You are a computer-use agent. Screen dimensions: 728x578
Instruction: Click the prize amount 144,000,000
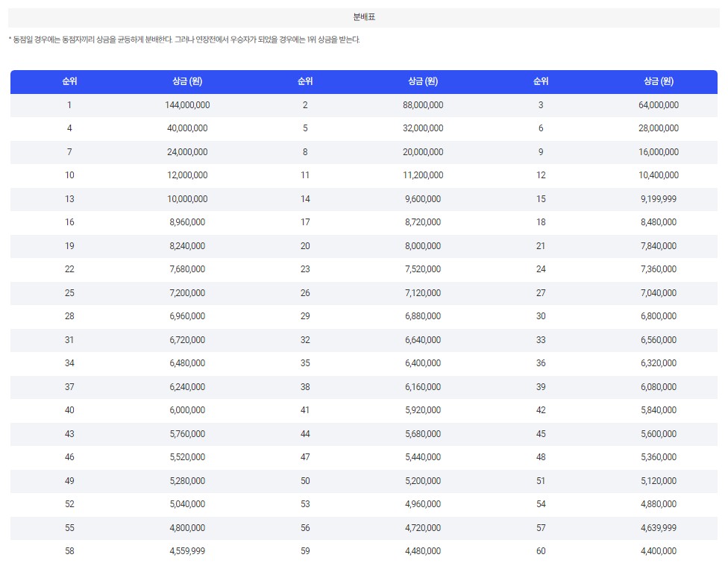(x=187, y=105)
